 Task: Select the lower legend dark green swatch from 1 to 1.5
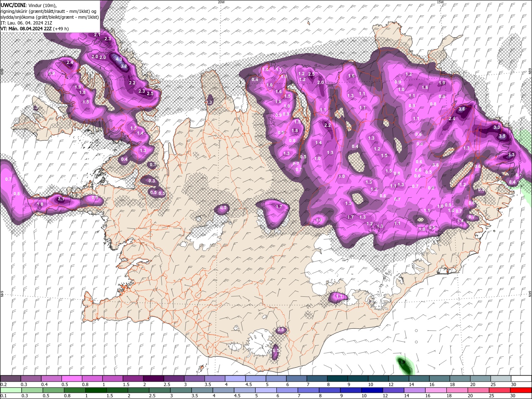pos(96,390)
